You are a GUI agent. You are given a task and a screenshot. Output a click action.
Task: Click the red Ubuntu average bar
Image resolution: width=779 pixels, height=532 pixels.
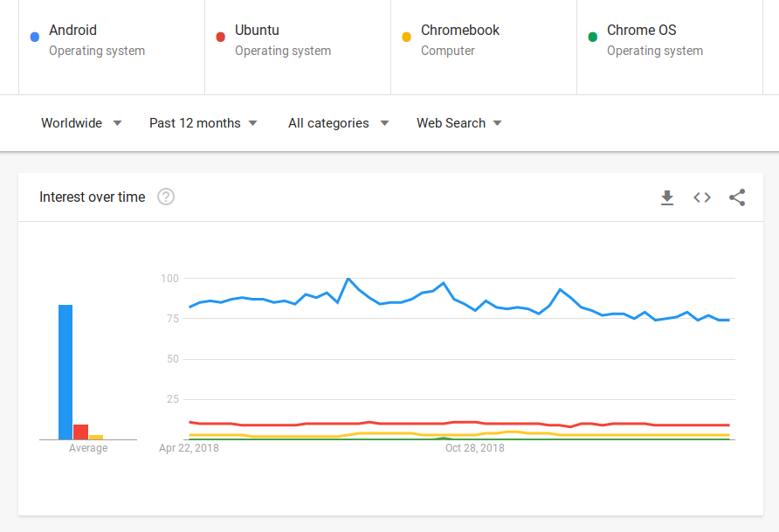[x=81, y=430]
